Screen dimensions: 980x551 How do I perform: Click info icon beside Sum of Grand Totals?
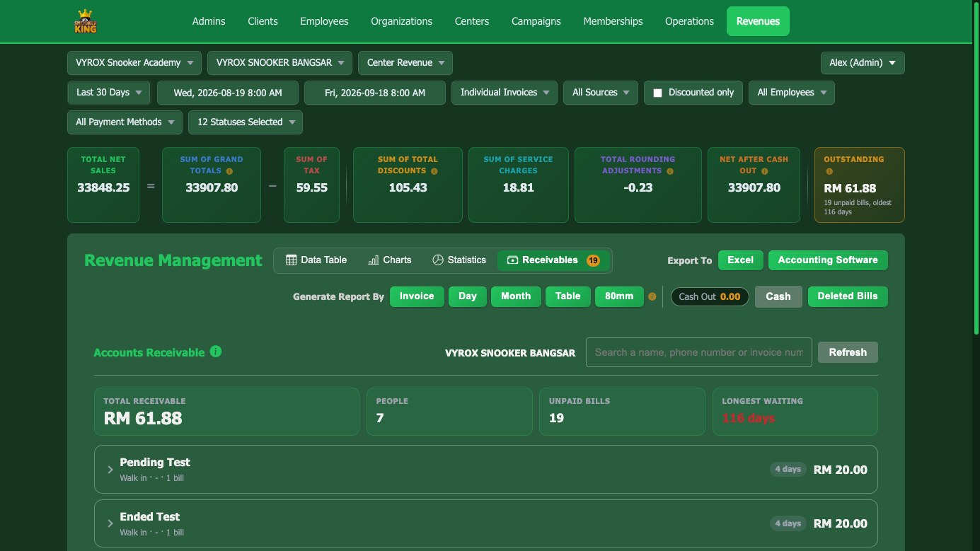tap(229, 171)
